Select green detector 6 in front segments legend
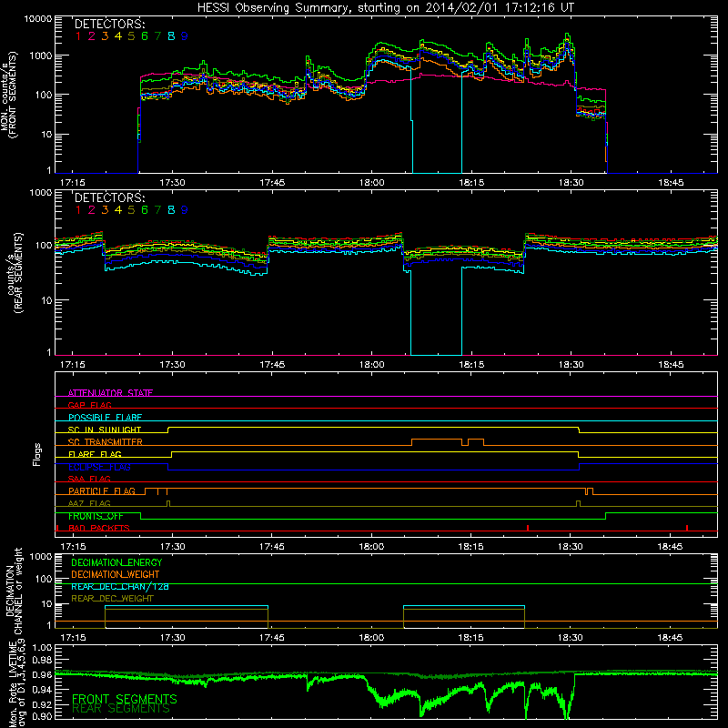This screenshot has height=728, width=728. pos(145,36)
